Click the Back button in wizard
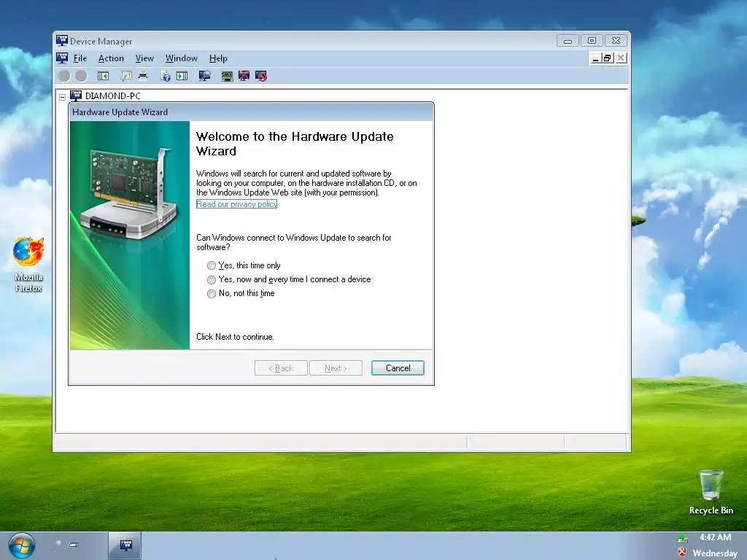The height and width of the screenshot is (560, 747). point(281,368)
